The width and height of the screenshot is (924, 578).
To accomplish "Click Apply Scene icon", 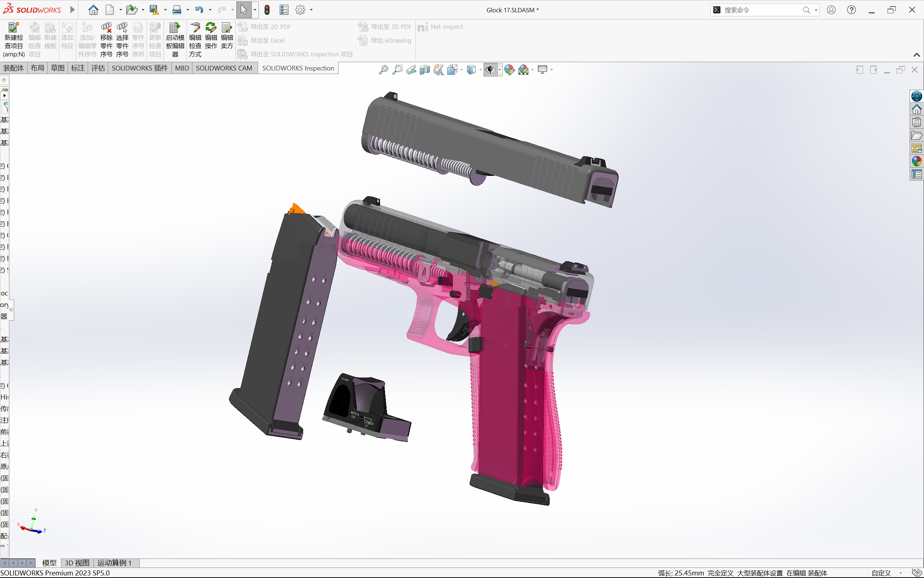I will [x=523, y=70].
